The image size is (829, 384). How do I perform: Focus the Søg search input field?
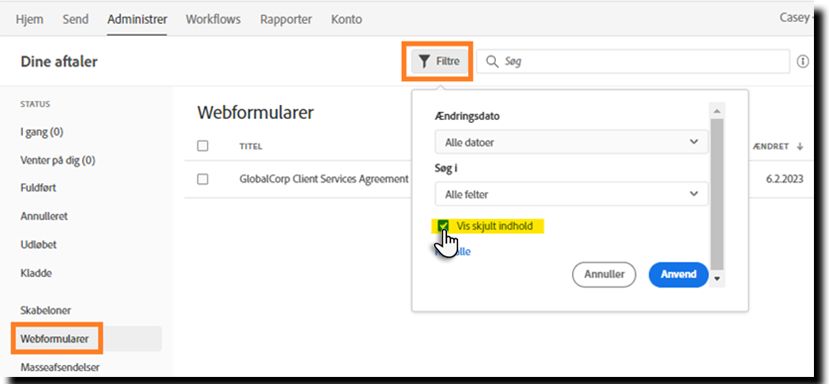click(633, 62)
